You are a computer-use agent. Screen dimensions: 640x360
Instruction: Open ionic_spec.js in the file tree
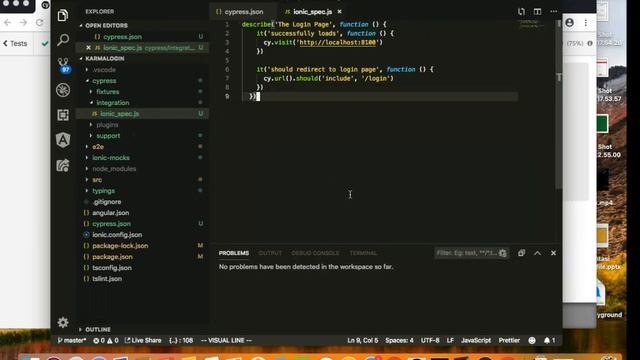point(119,114)
